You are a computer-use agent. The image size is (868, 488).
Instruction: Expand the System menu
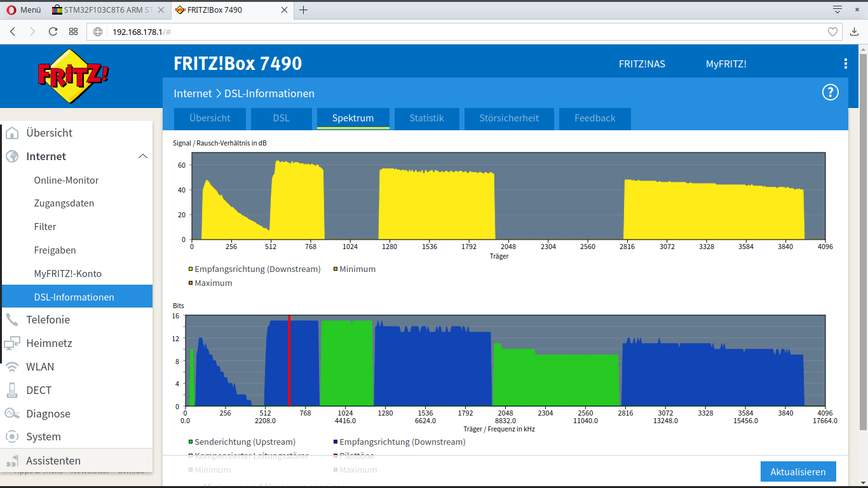(43, 437)
